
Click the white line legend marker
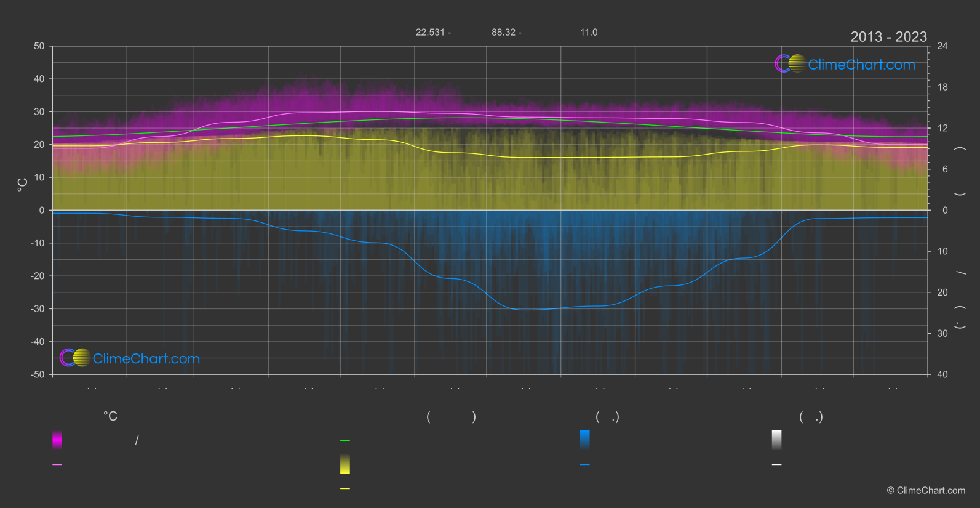tap(777, 465)
